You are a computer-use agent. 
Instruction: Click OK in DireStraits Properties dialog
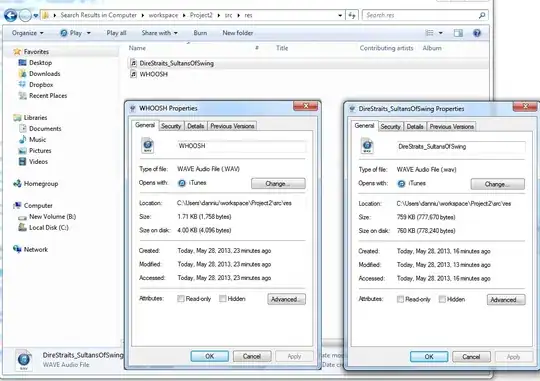coord(429,357)
